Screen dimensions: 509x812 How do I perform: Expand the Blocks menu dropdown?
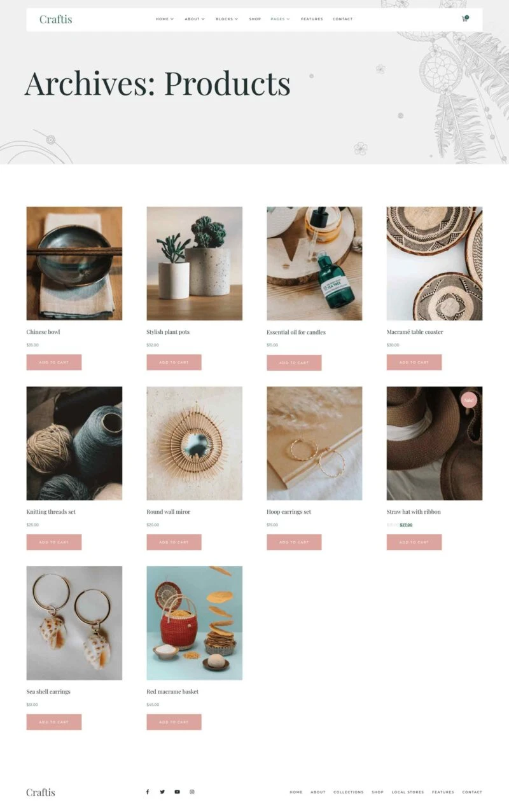click(x=227, y=19)
